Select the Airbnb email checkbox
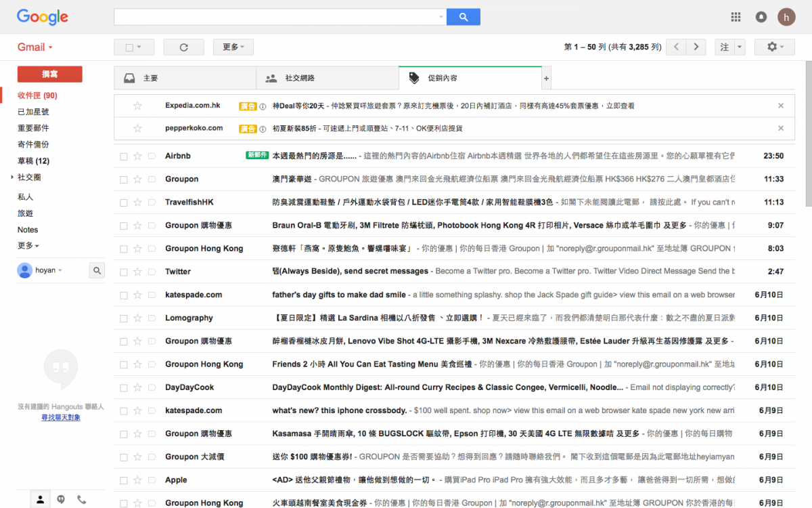The image size is (812, 508). (x=124, y=156)
